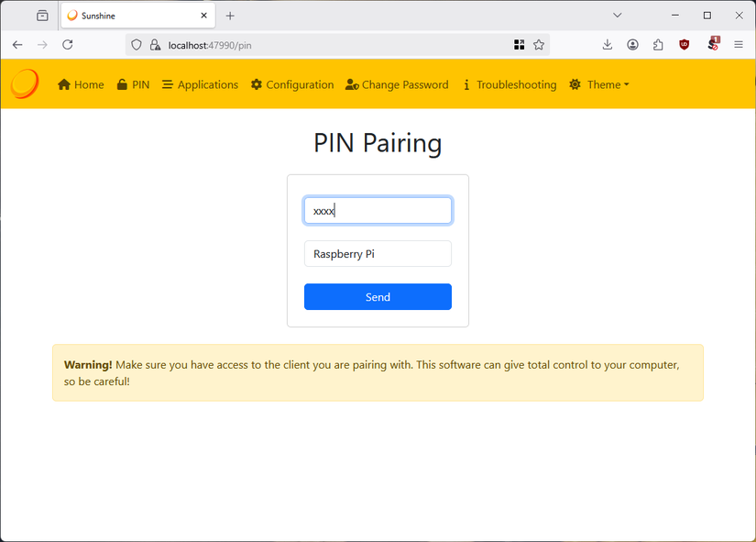Click the Change Password person icon
This screenshot has width=756, height=542.
(x=351, y=84)
